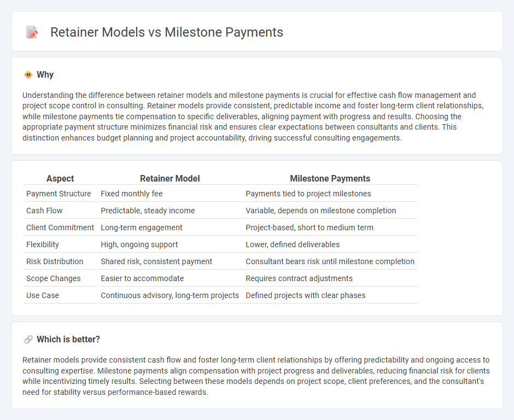Click the Aspect column header
This screenshot has width=514, height=420.
[x=60, y=178]
